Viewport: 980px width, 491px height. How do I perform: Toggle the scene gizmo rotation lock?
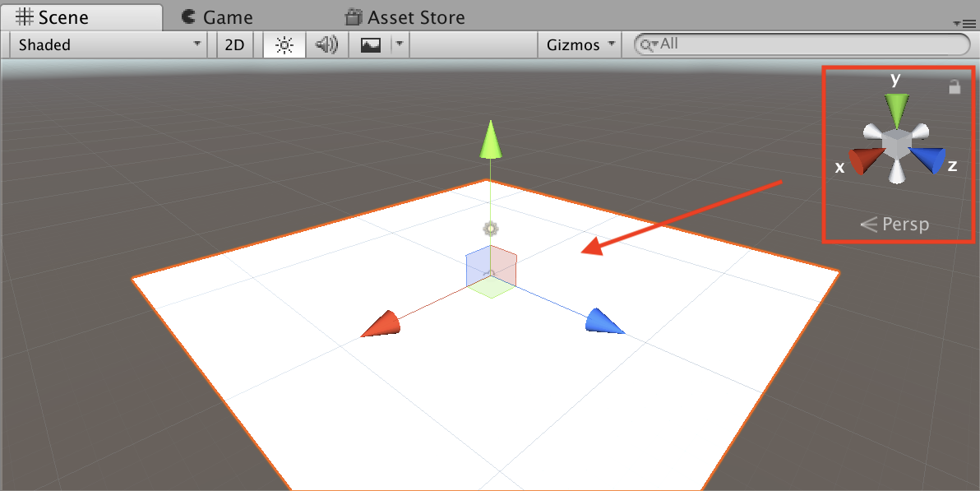[x=955, y=86]
